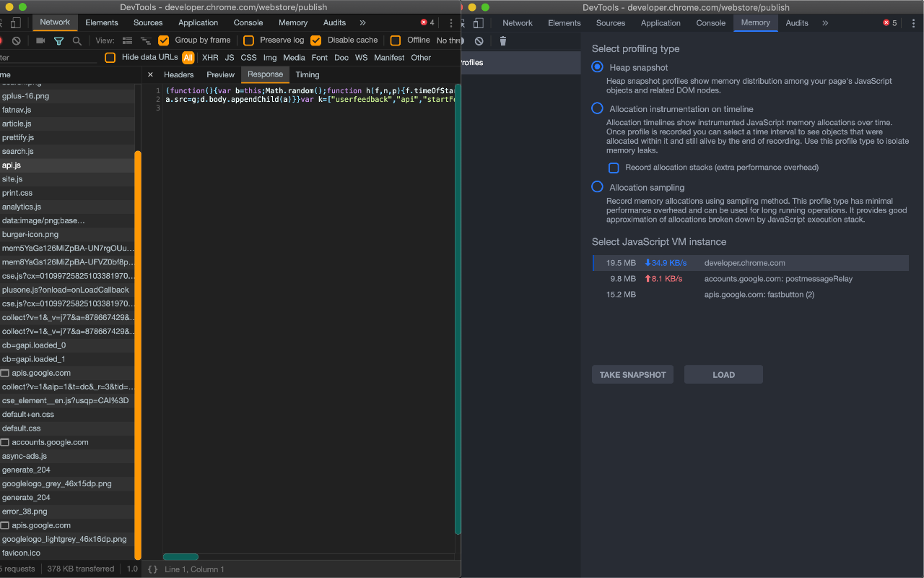The height and width of the screenshot is (578, 924).
Task: Switch to the Headers tab
Action: point(178,74)
